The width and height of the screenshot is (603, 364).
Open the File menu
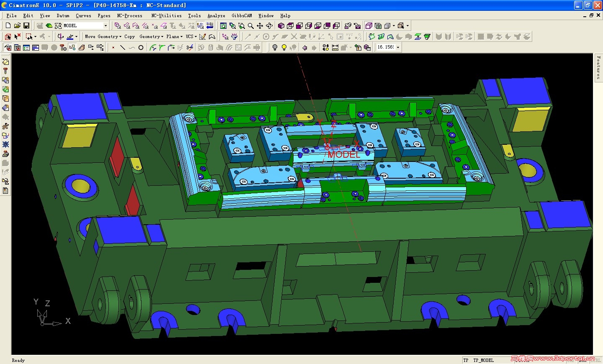[11, 15]
